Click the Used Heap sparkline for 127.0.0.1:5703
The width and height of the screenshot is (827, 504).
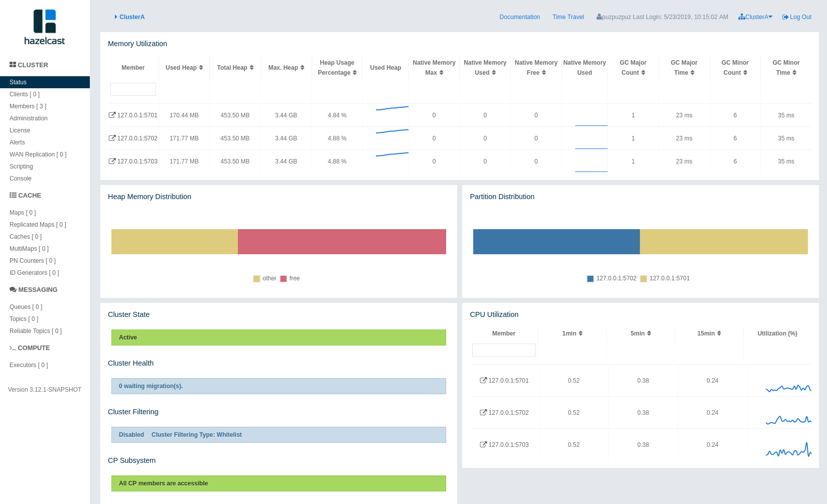(392, 154)
